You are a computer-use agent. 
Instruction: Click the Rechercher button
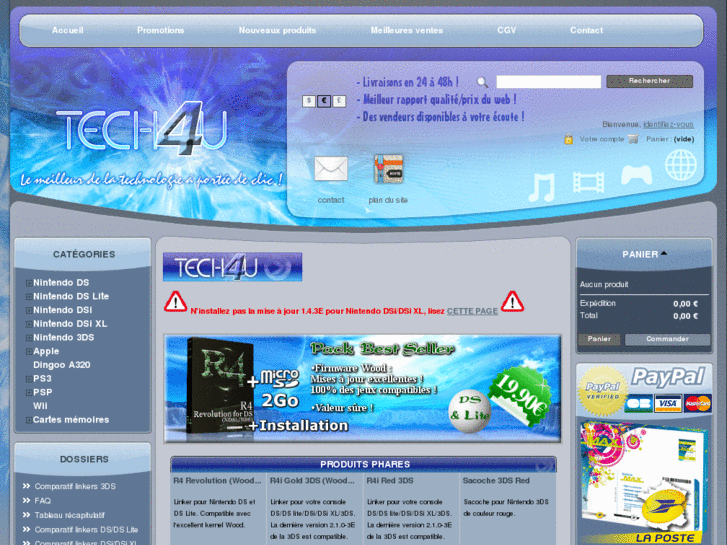point(650,81)
